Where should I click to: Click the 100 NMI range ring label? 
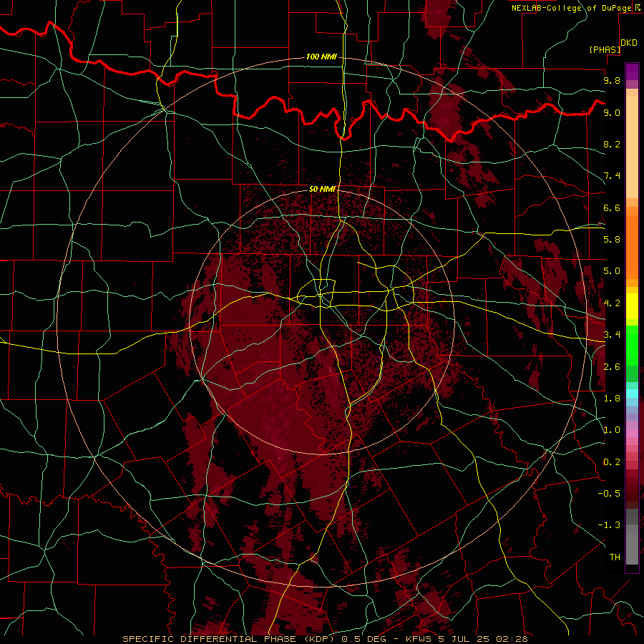[321, 57]
